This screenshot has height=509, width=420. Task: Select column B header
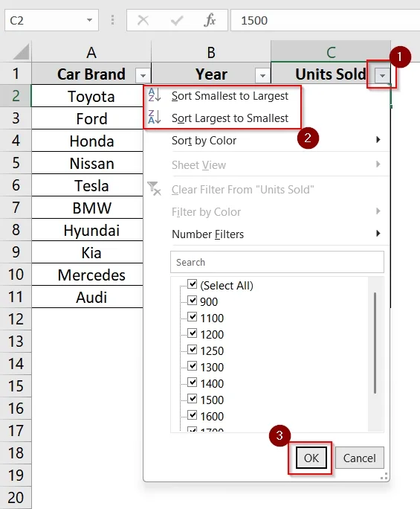pyautogui.click(x=211, y=51)
